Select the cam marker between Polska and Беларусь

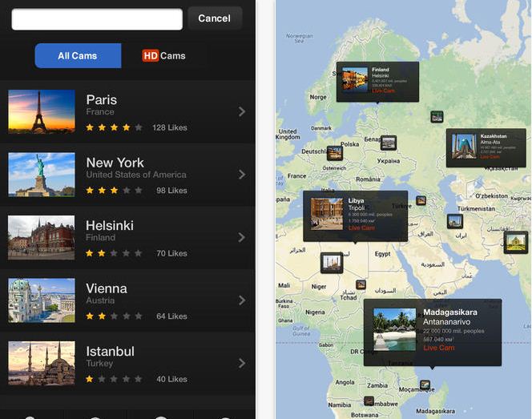388,143
